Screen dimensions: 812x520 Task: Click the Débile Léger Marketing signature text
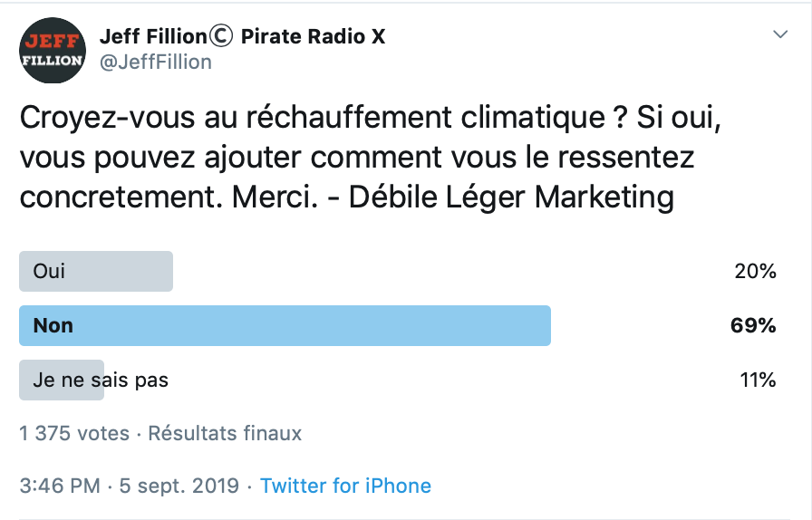[x=511, y=197]
